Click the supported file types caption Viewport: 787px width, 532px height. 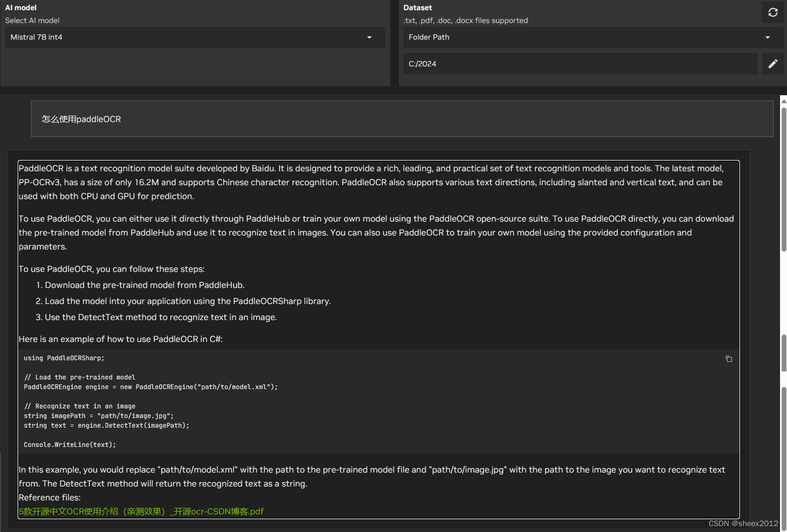coord(466,20)
